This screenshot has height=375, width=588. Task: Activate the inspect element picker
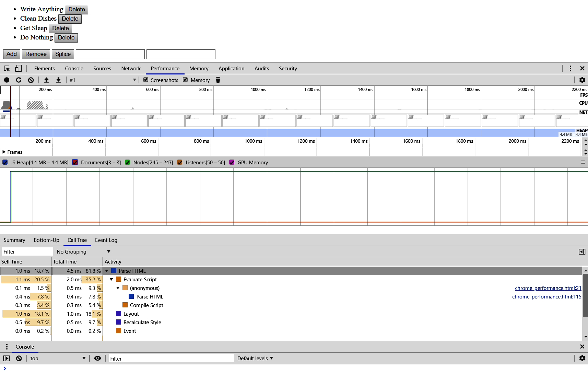coord(7,69)
